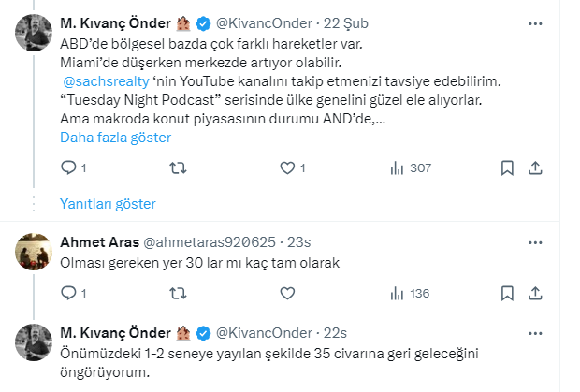Bookmark Ahmet Aras's tweet
The image size is (580, 392).
506,293
